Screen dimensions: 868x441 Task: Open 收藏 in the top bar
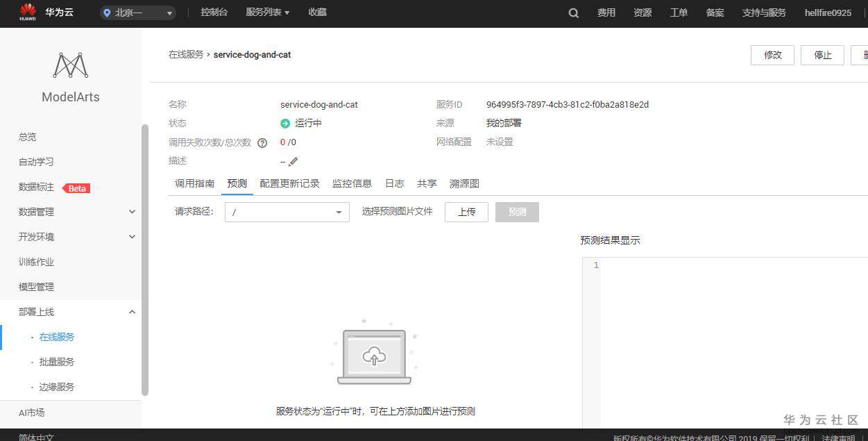[317, 13]
